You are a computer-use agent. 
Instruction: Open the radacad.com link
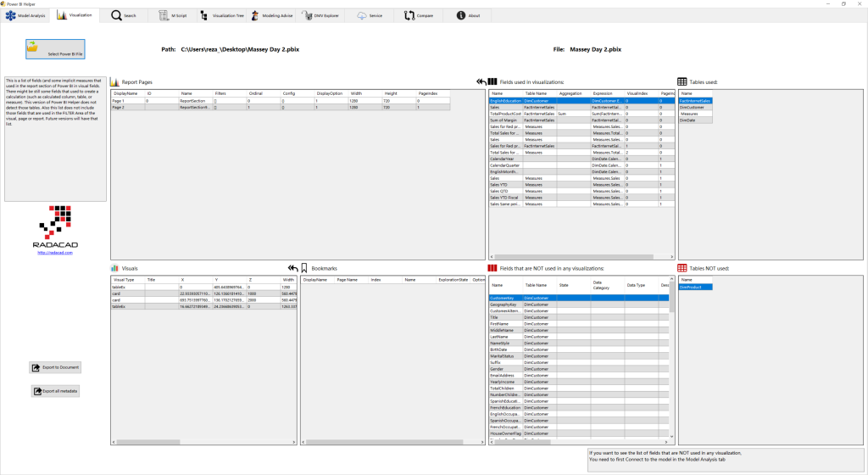point(54,253)
